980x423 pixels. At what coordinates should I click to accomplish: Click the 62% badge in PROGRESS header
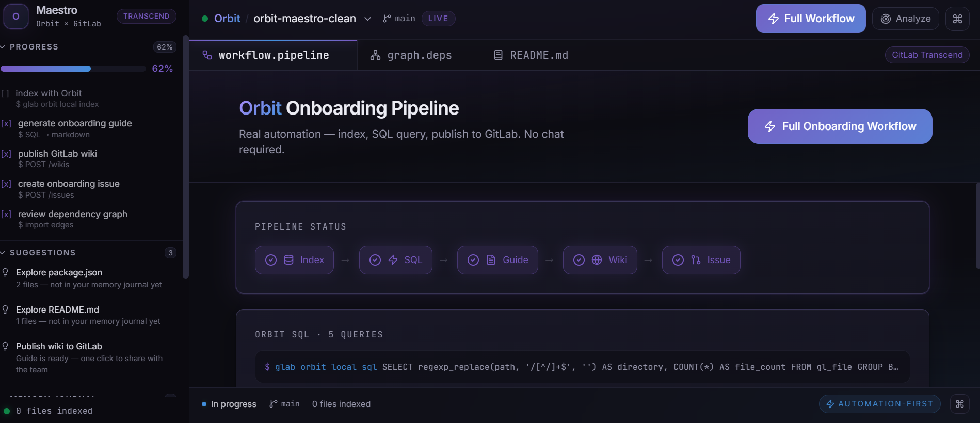[x=165, y=47]
